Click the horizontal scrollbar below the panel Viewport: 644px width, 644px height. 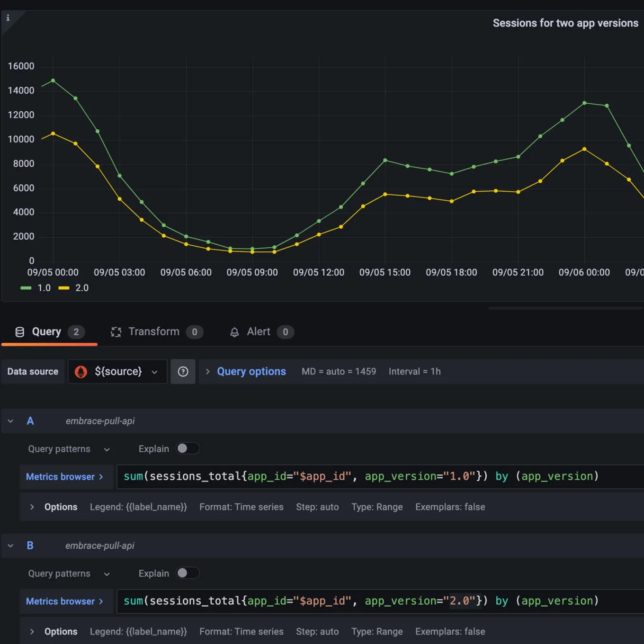[566, 308]
